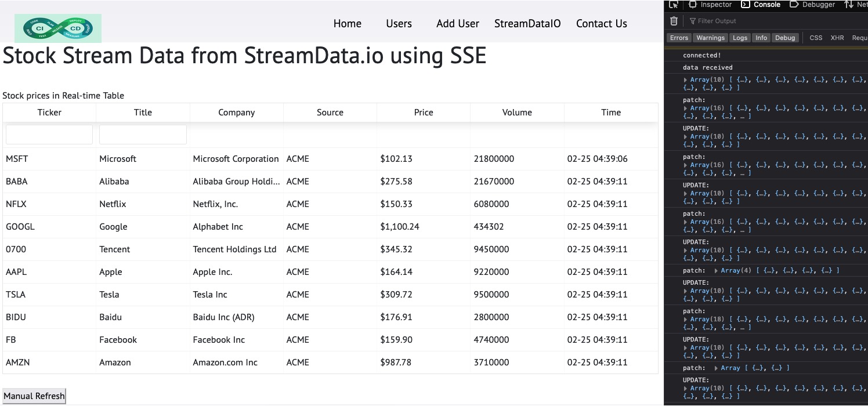The width and height of the screenshot is (868, 406).
Task: Select the 0700 ticker cell
Action: (49, 249)
